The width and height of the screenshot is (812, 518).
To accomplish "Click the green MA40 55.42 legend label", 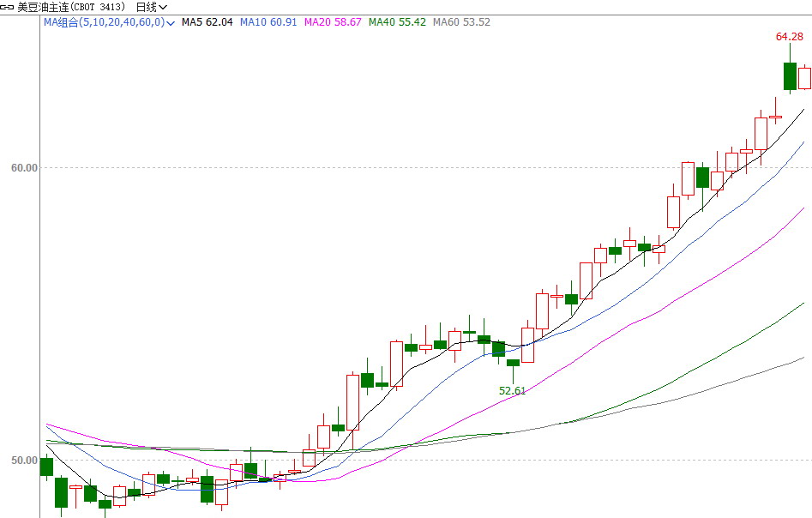I will [397, 22].
